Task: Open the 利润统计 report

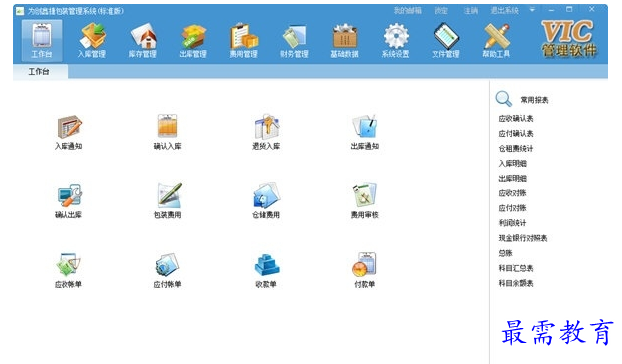Action: [x=513, y=223]
